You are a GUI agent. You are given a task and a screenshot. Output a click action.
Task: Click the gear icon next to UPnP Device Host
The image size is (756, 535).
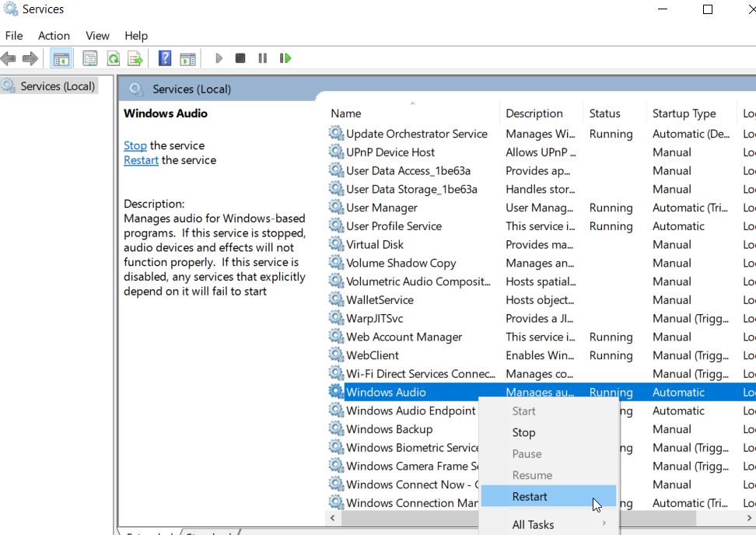336,152
